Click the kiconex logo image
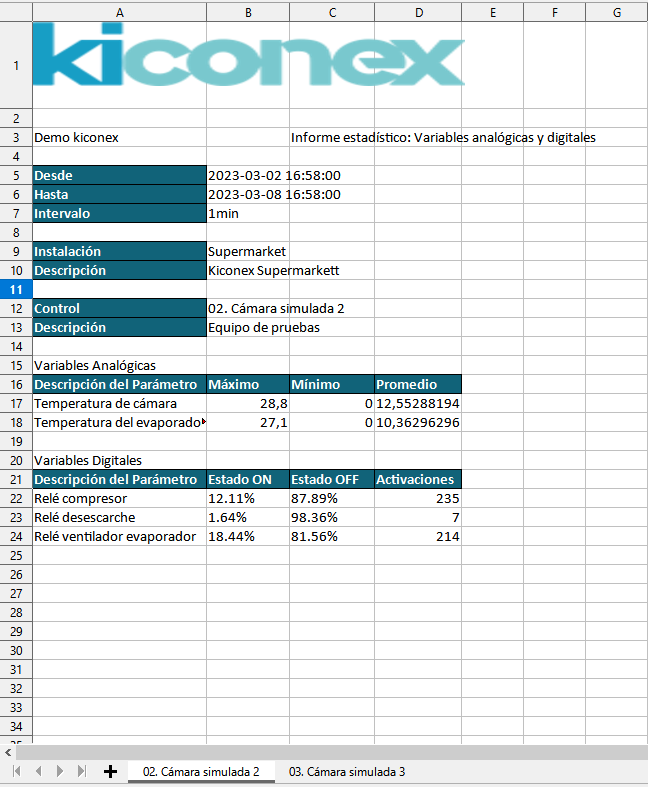 [248, 56]
